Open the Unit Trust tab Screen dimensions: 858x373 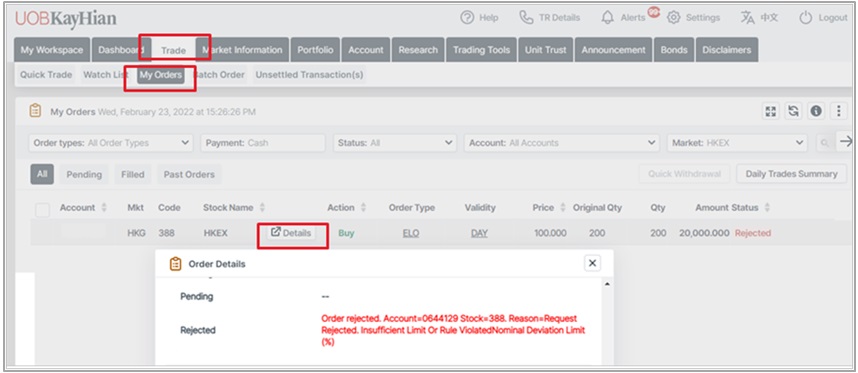tap(546, 50)
